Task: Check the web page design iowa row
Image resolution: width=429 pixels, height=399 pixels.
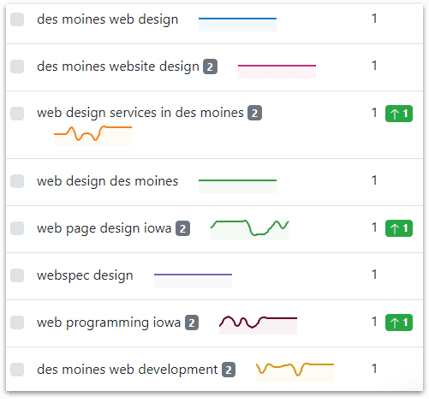Action: 17,228
